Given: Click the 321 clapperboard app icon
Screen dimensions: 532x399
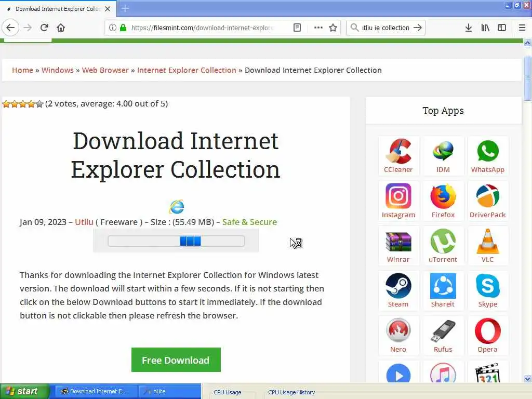Looking at the screenshot, I should pos(487,373).
